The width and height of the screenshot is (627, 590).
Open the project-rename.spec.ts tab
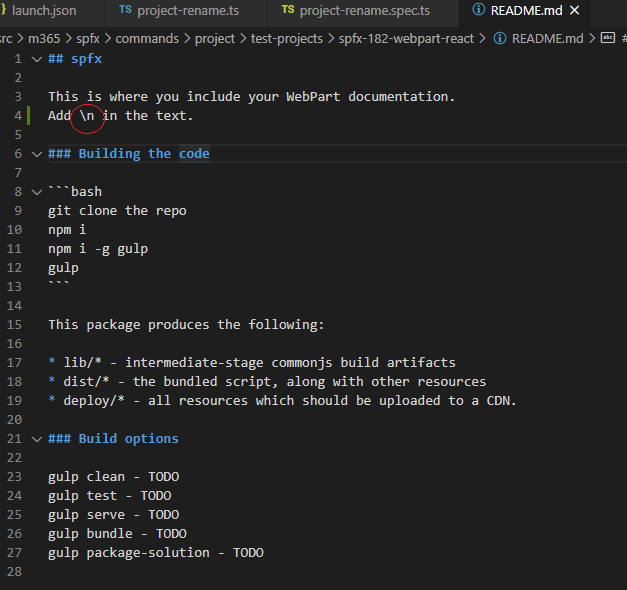(363, 10)
